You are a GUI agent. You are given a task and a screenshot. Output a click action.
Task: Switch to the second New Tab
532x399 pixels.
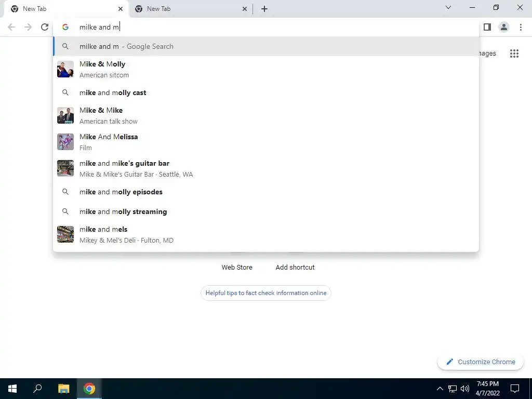191,9
